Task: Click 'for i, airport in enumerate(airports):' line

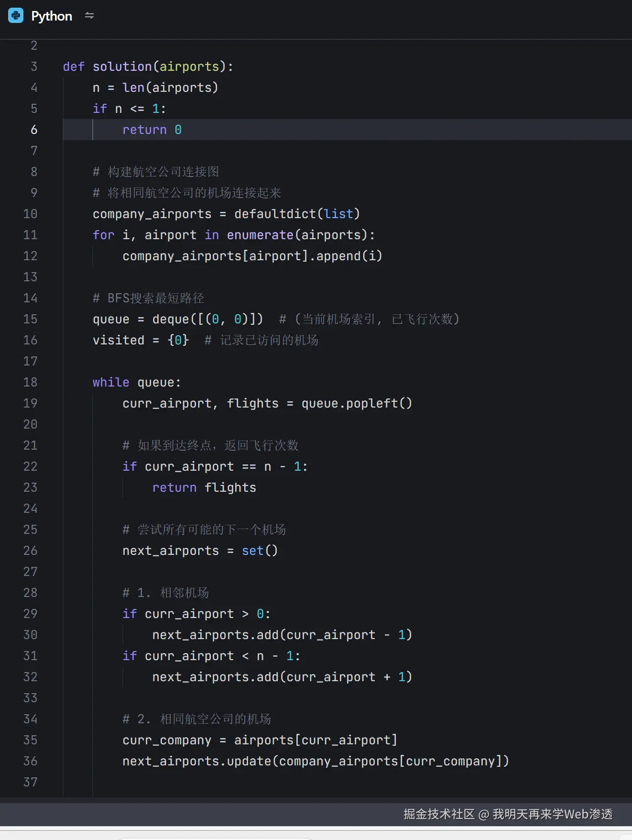Action: (234, 235)
